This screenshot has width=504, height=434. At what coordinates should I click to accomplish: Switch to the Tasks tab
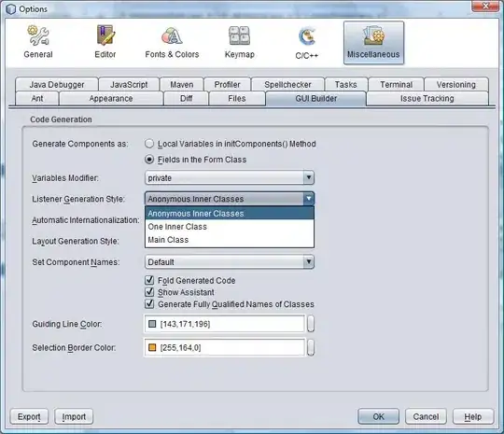[x=346, y=85]
